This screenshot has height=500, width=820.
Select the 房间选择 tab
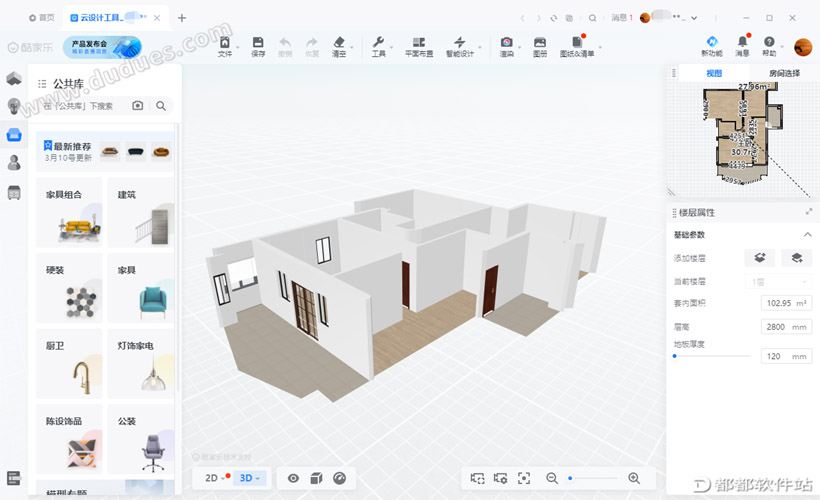(784, 73)
